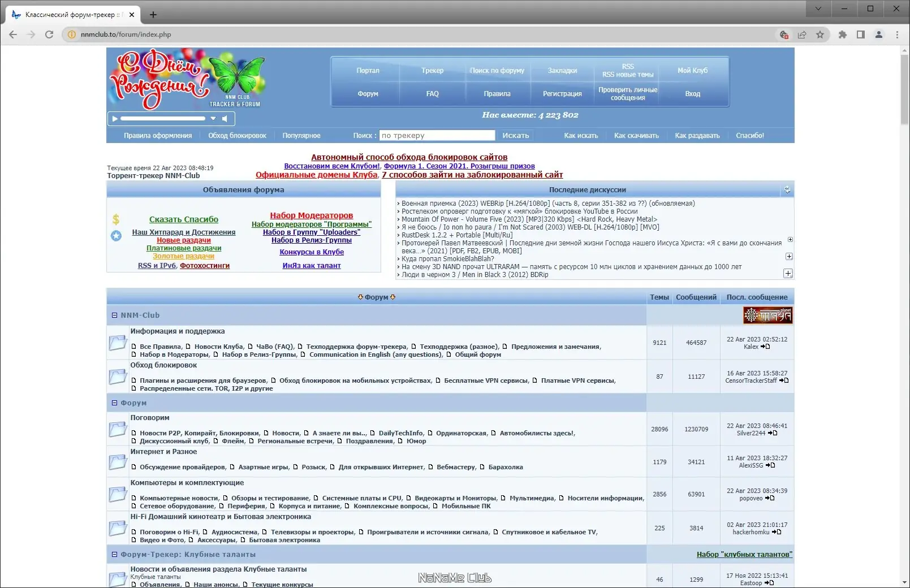
Task: Open the Конкурсы в Клубе link
Action: pyautogui.click(x=312, y=252)
